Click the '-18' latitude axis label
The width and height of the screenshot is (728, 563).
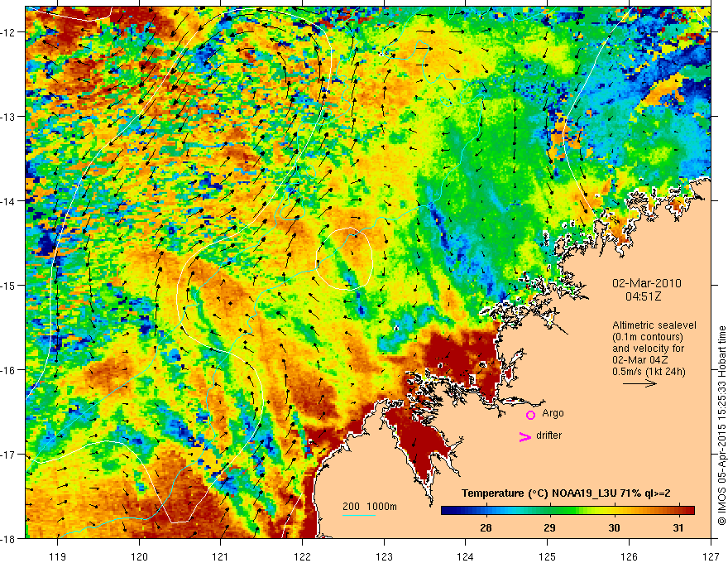tap(10, 538)
